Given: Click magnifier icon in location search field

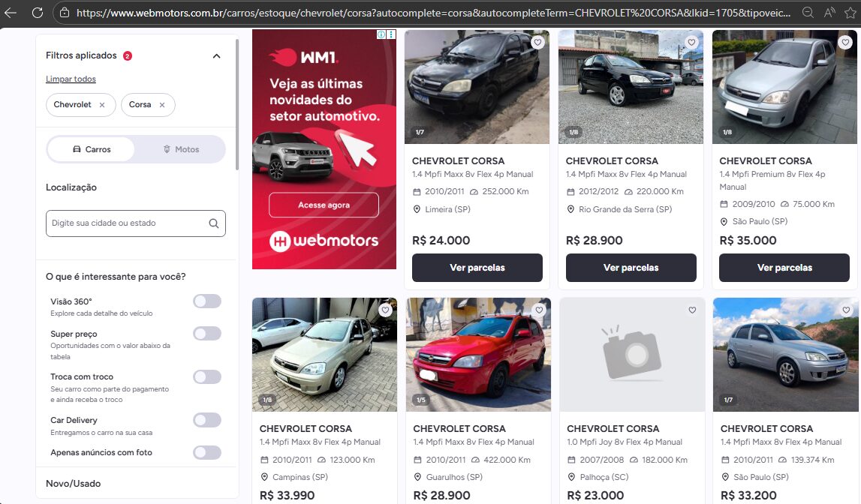Looking at the screenshot, I should pyautogui.click(x=213, y=223).
